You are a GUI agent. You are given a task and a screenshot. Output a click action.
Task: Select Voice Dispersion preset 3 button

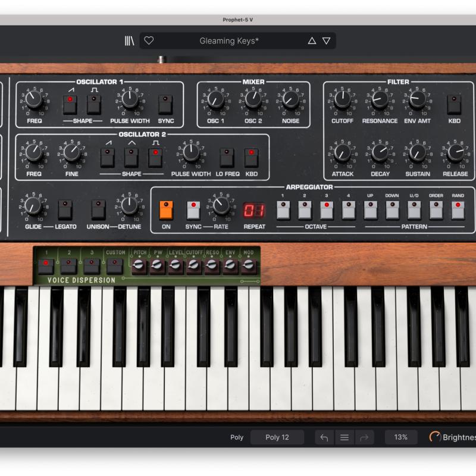point(92,266)
